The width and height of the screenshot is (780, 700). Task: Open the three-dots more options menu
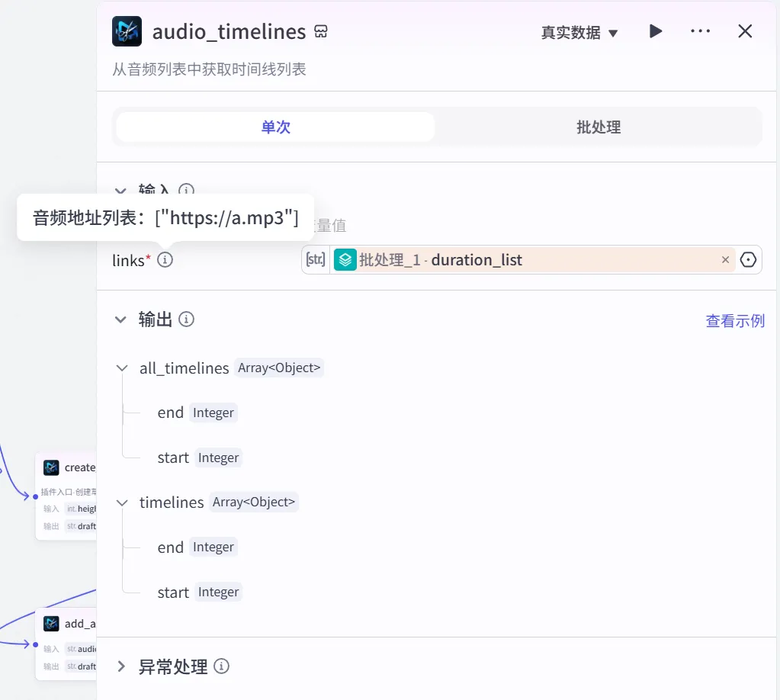pyautogui.click(x=701, y=31)
